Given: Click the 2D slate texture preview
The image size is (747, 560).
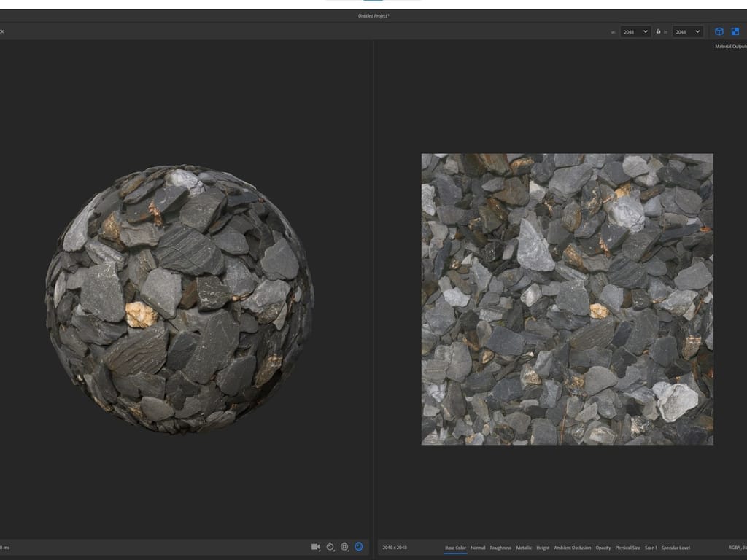Looking at the screenshot, I should 567,299.
